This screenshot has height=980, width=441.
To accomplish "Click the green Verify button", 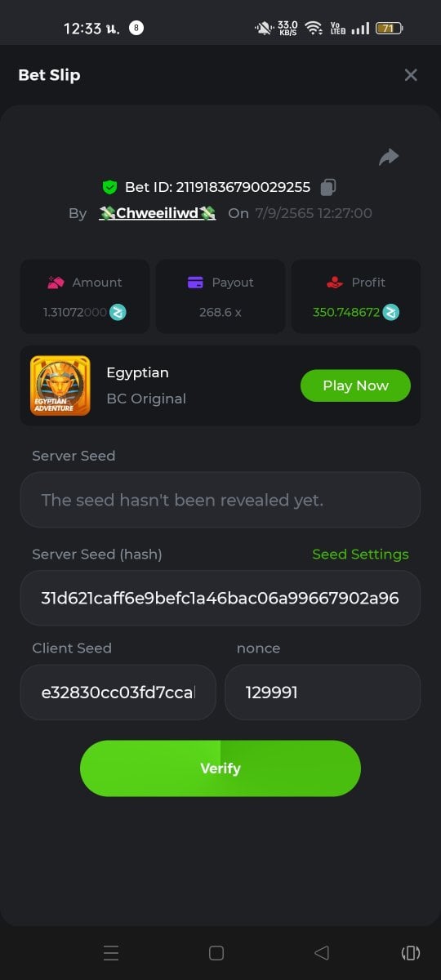I will pyautogui.click(x=220, y=768).
